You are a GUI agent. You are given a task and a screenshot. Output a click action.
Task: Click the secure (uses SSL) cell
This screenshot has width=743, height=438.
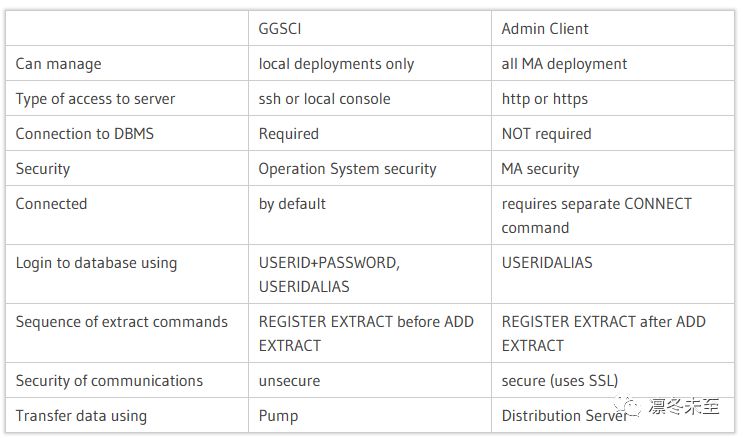[x=559, y=380]
